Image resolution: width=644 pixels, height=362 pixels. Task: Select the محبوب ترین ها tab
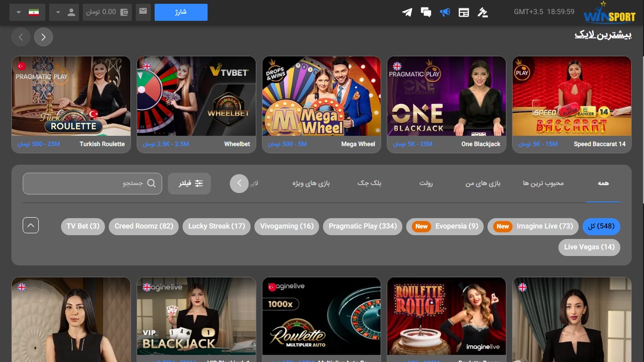coord(543,183)
